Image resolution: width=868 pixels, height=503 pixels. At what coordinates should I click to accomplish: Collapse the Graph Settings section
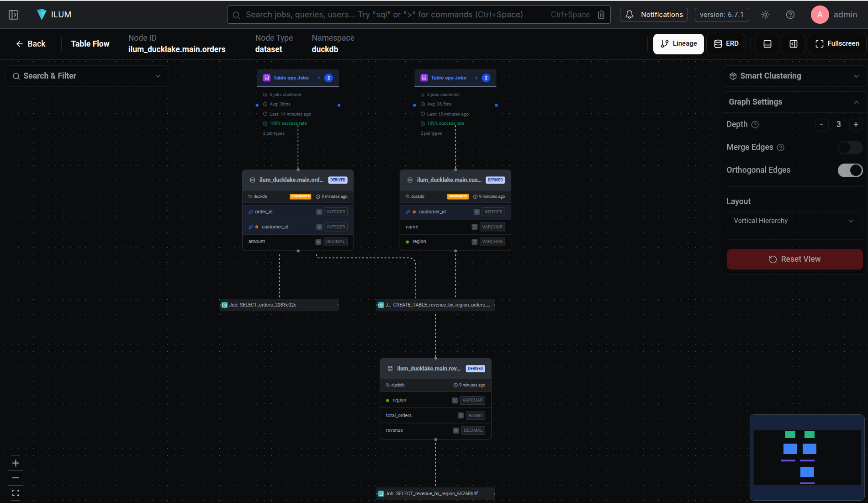(x=856, y=102)
